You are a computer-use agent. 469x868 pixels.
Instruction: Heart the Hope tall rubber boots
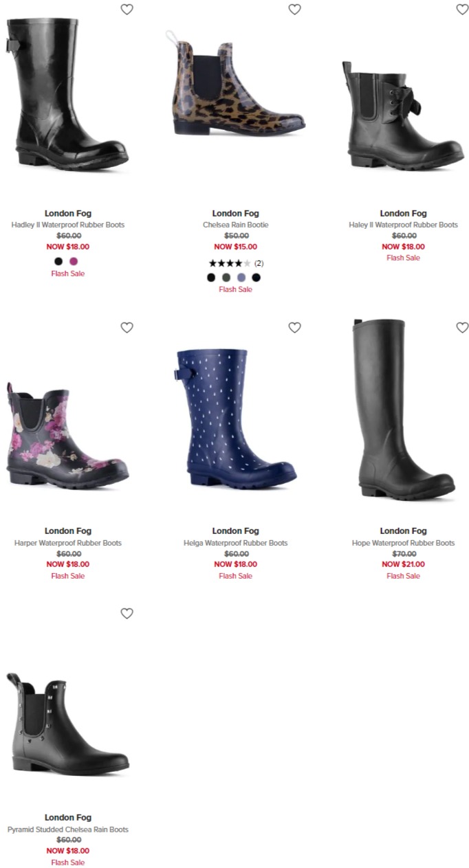462,328
